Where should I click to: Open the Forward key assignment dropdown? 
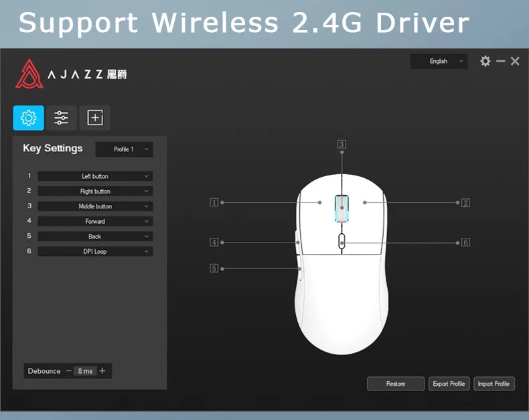tap(95, 222)
